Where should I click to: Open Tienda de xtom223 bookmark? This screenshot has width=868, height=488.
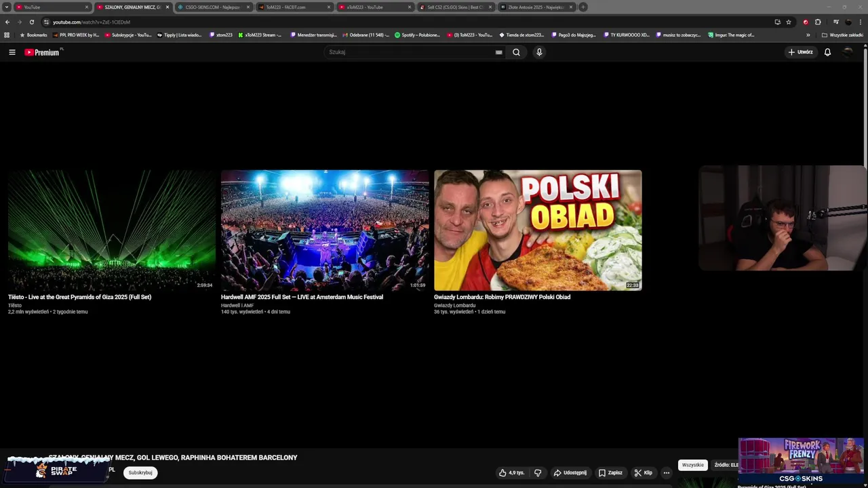[521, 35]
